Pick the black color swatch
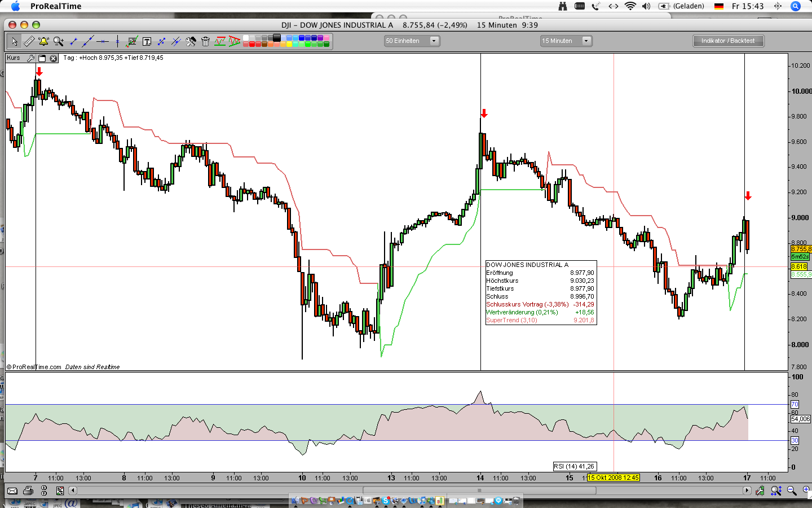Image resolution: width=812 pixels, height=508 pixels. [x=277, y=38]
